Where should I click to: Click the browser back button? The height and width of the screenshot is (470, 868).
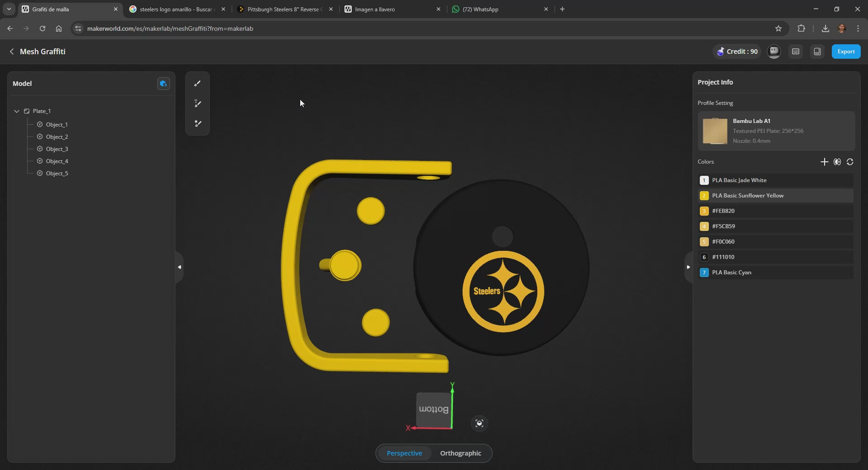(10, 28)
